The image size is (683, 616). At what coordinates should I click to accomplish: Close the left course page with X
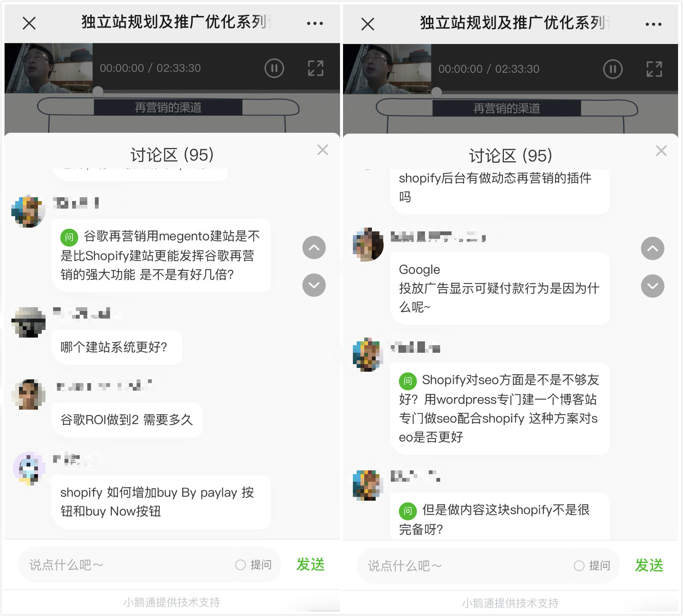click(29, 24)
